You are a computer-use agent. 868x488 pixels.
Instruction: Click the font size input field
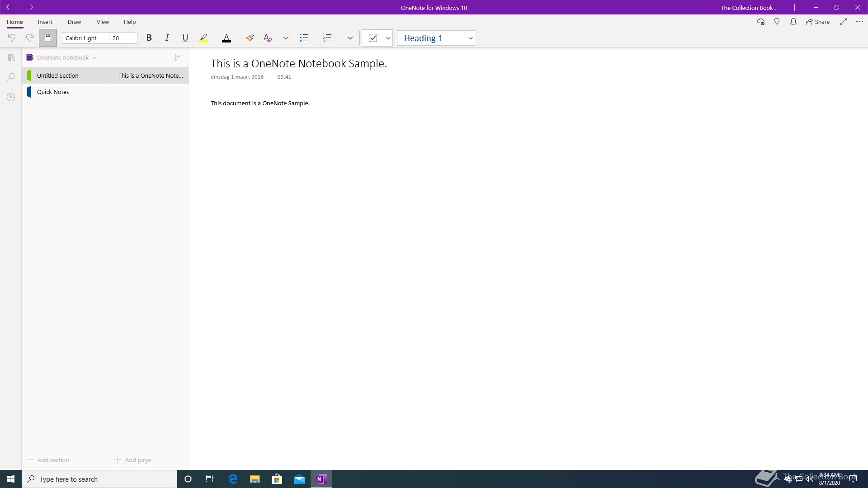click(123, 38)
